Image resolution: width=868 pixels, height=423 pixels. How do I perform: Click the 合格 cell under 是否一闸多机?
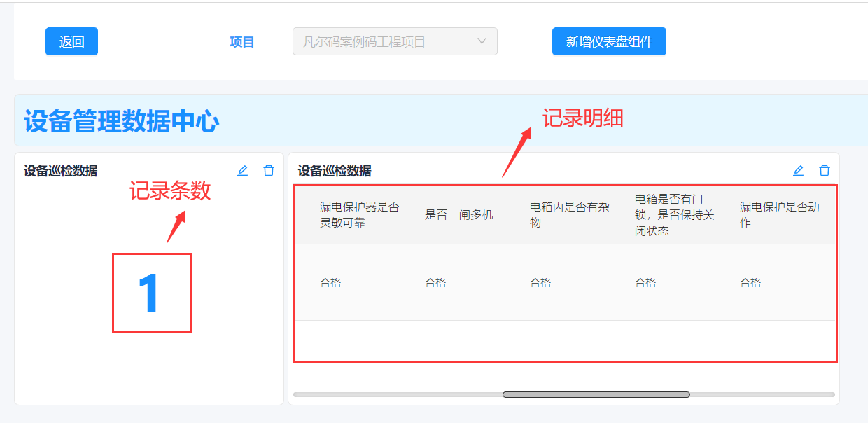coord(435,282)
